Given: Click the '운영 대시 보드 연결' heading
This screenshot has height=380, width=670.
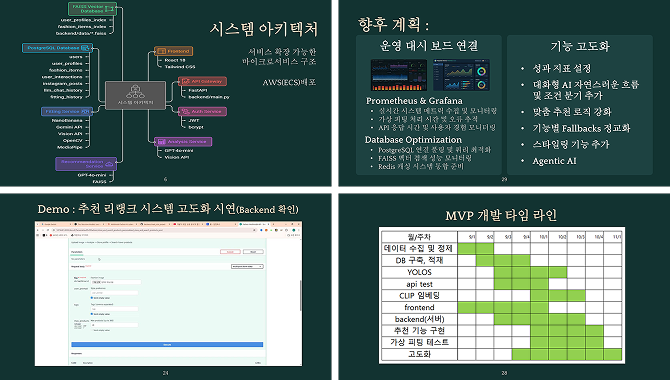Looking at the screenshot, I should pos(429,45).
